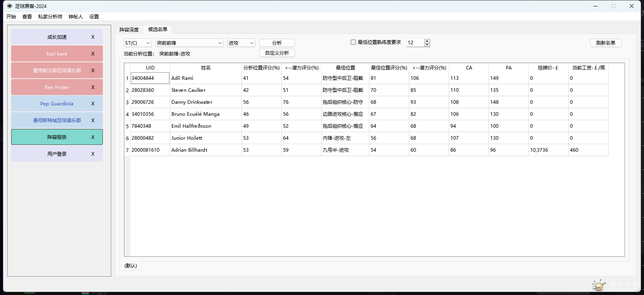The width and height of the screenshot is (644, 295).
Task: Dismiss the 用户登录 item with X
Action: (x=93, y=154)
